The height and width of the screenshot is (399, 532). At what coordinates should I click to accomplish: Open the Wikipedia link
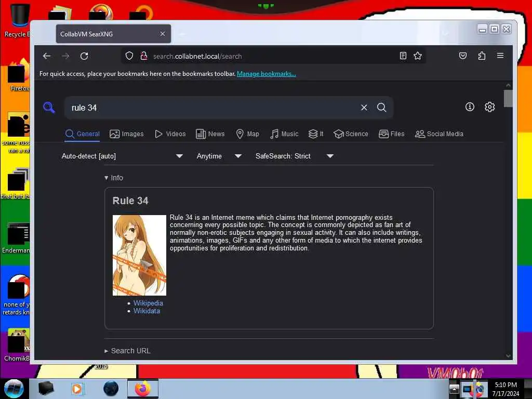pyautogui.click(x=148, y=303)
